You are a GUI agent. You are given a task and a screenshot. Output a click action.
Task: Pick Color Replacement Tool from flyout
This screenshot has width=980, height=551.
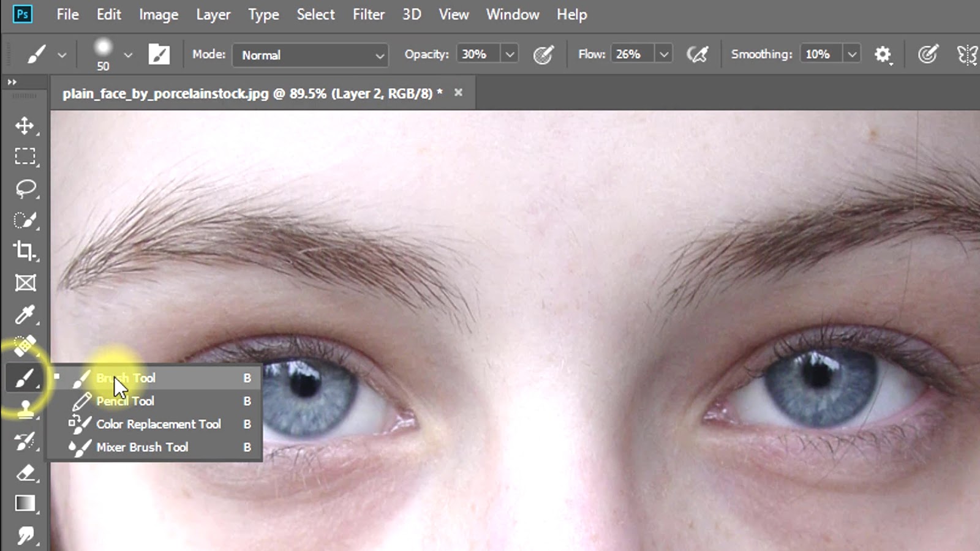tap(158, 424)
